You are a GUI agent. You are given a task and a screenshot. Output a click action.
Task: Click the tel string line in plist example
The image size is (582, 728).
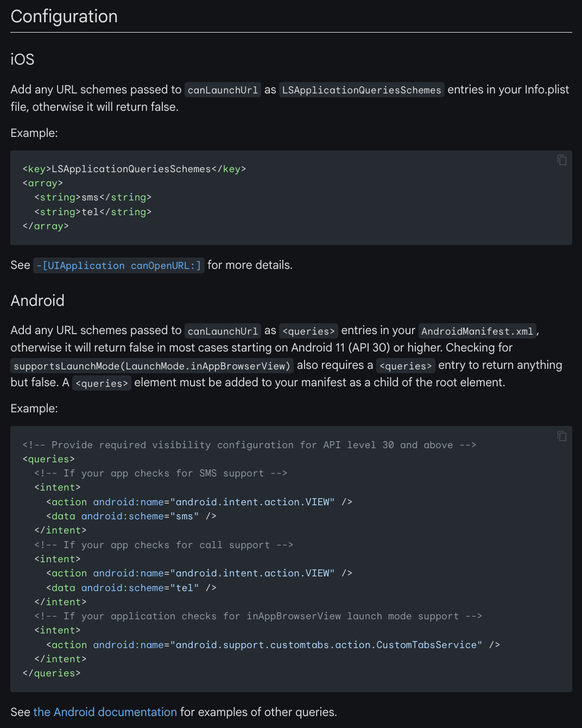pyautogui.click(x=93, y=212)
